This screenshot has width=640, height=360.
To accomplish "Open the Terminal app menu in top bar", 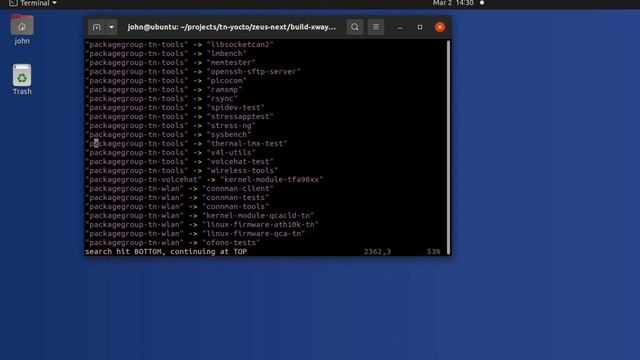I will [x=33, y=3].
